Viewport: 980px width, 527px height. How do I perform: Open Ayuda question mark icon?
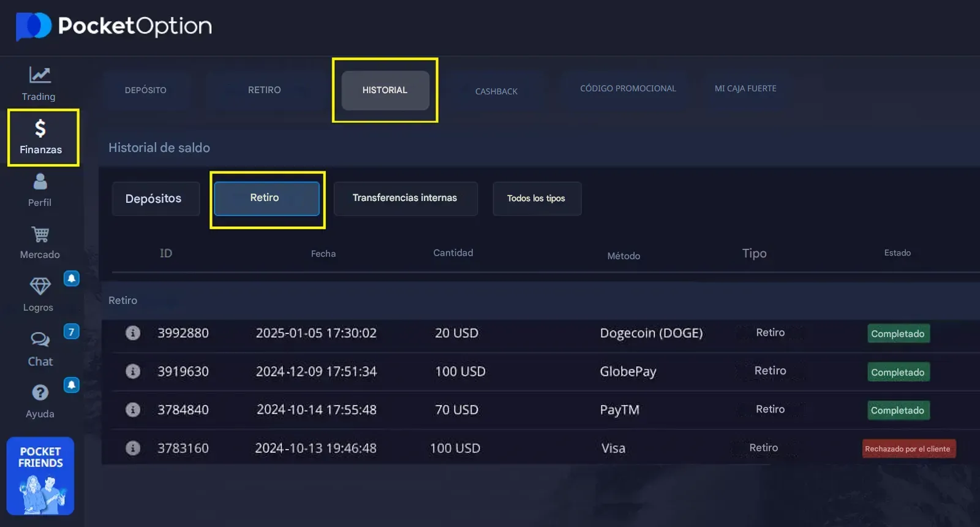click(40, 392)
